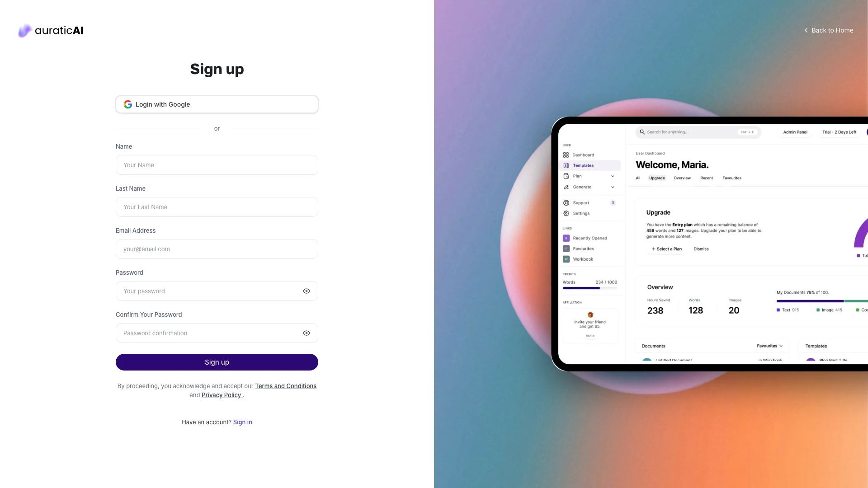Click the Words credits progress bar

pyautogui.click(x=589, y=288)
